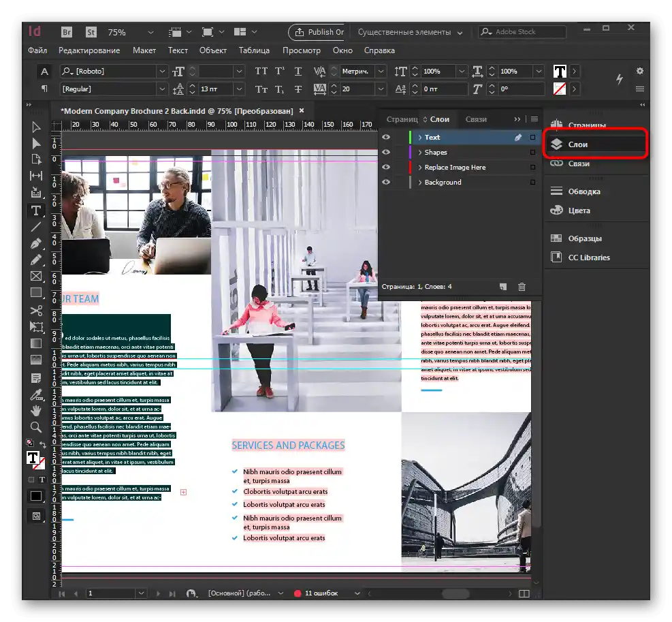Create a new layer in Layers panel
Screen dimensions: 672x622
point(502,287)
